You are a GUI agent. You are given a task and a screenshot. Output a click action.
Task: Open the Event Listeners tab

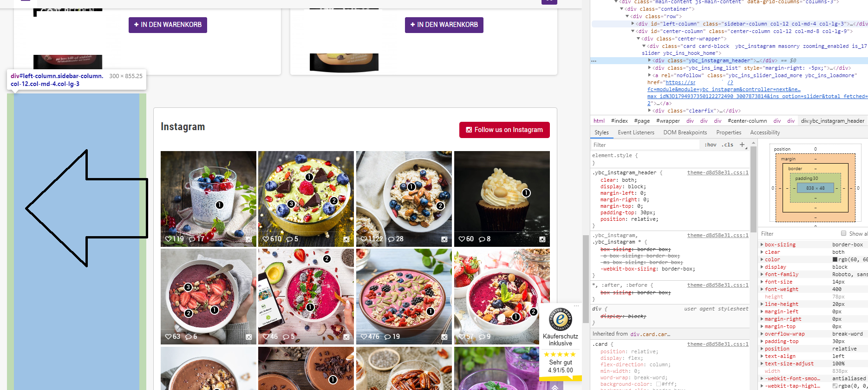[636, 132]
